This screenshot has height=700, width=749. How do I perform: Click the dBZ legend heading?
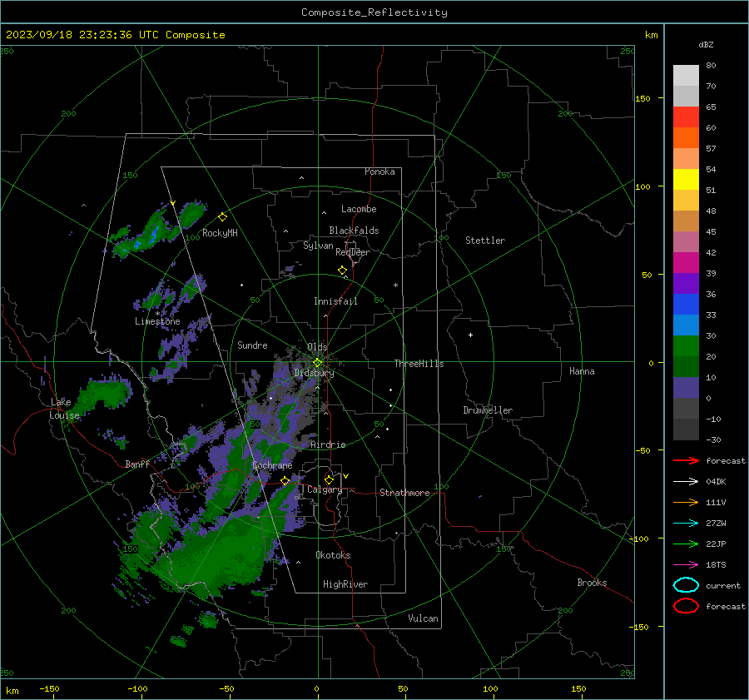tap(706, 44)
